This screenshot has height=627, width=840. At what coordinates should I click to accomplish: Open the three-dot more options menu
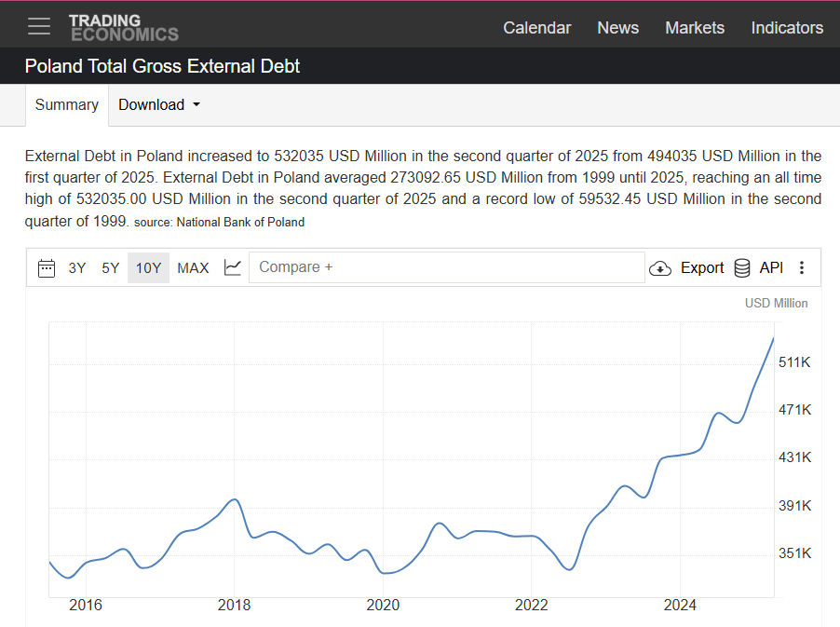tap(802, 268)
